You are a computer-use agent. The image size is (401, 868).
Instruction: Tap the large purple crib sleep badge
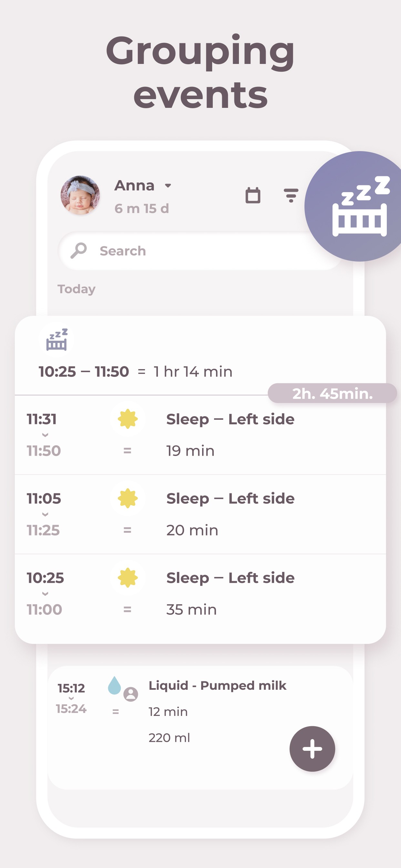click(x=359, y=206)
